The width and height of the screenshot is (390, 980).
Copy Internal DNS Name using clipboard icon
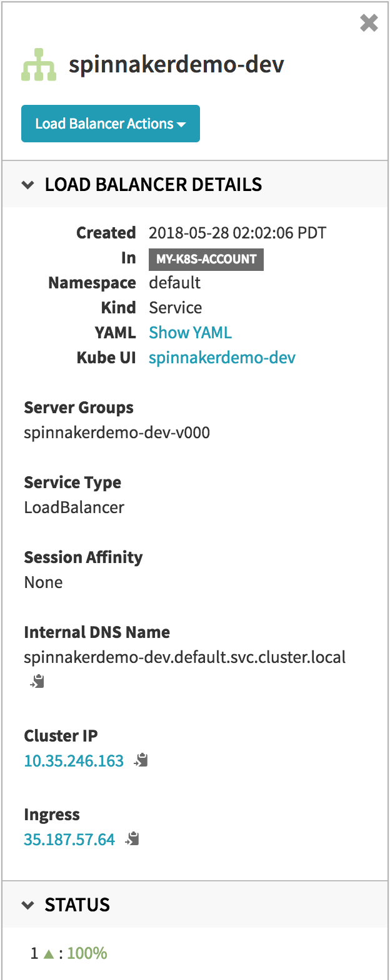(36, 681)
